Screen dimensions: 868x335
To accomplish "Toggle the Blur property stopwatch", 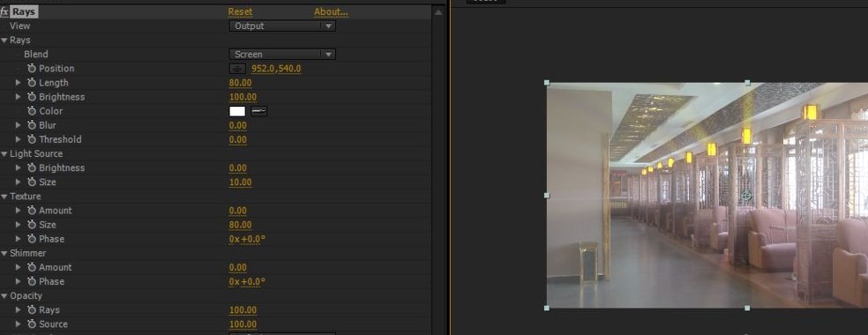I will (x=32, y=125).
